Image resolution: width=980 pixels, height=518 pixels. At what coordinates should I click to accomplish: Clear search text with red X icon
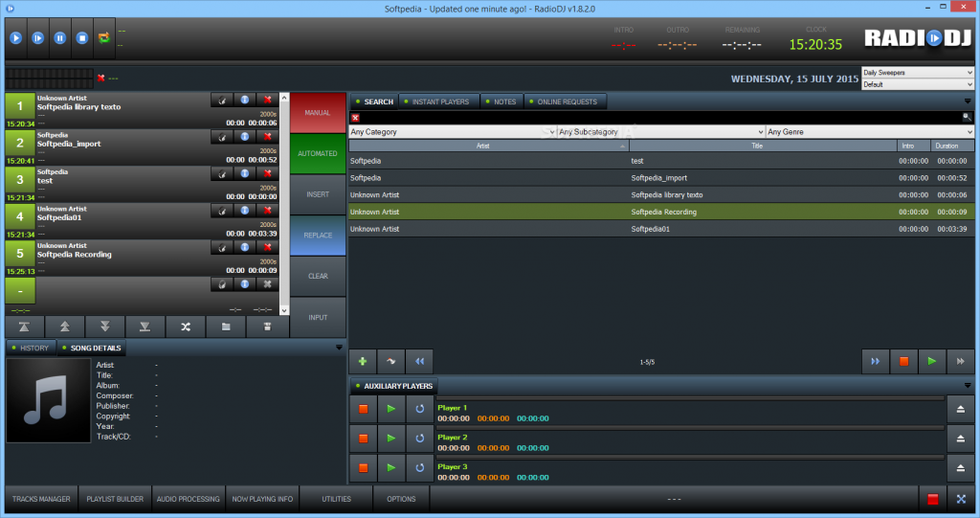click(355, 118)
